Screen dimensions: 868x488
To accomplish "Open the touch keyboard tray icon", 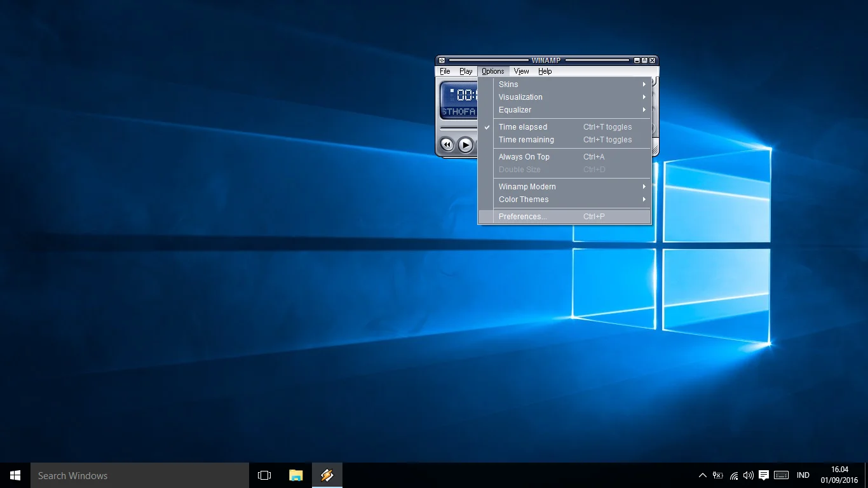I will [x=782, y=475].
